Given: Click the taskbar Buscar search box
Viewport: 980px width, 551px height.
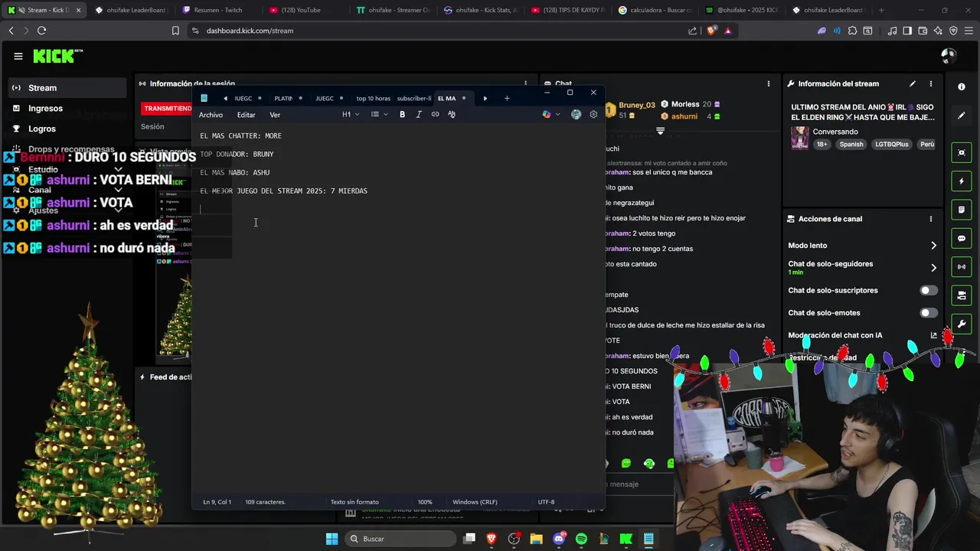Looking at the screenshot, I should 399,539.
